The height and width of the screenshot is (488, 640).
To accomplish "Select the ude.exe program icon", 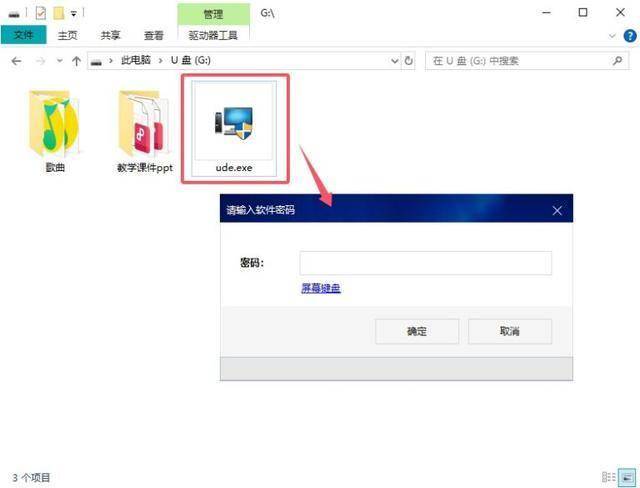I will point(234,129).
